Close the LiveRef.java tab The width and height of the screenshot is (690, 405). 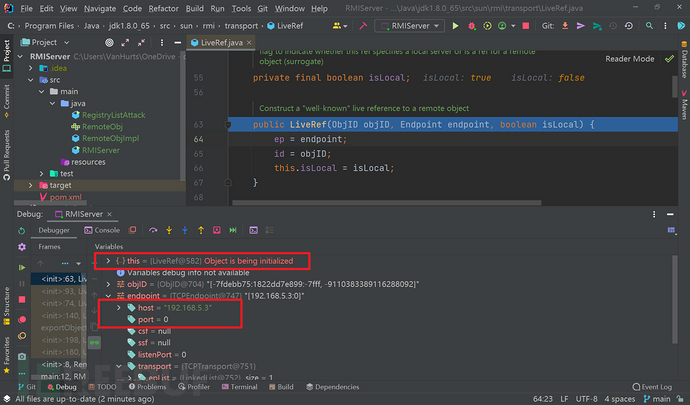[249, 43]
